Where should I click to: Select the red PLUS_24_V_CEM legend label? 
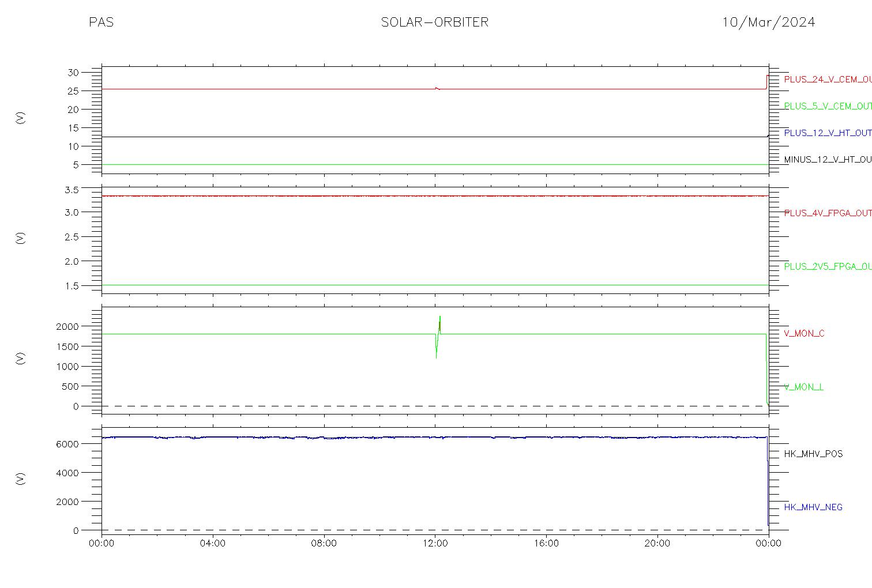[828, 80]
